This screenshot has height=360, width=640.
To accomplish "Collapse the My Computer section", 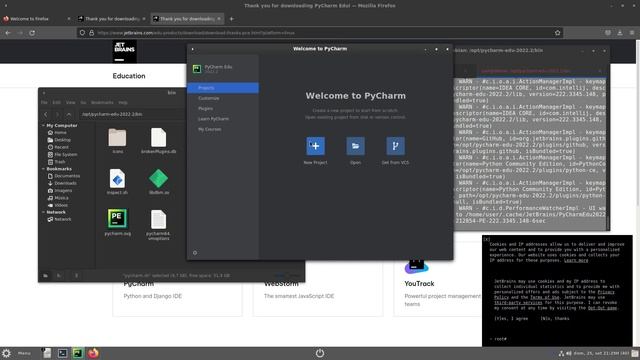I will [x=43, y=125].
